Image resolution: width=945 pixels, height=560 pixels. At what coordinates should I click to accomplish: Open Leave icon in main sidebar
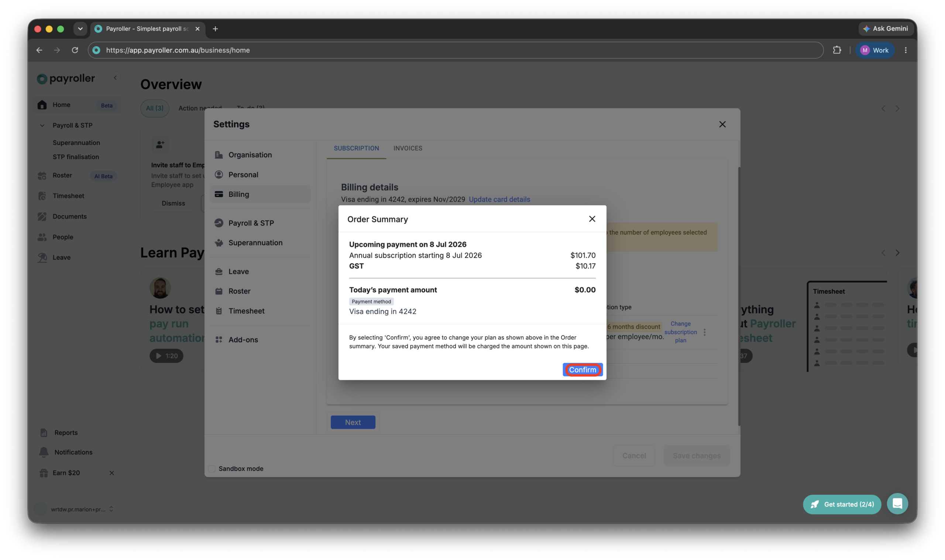coord(42,257)
